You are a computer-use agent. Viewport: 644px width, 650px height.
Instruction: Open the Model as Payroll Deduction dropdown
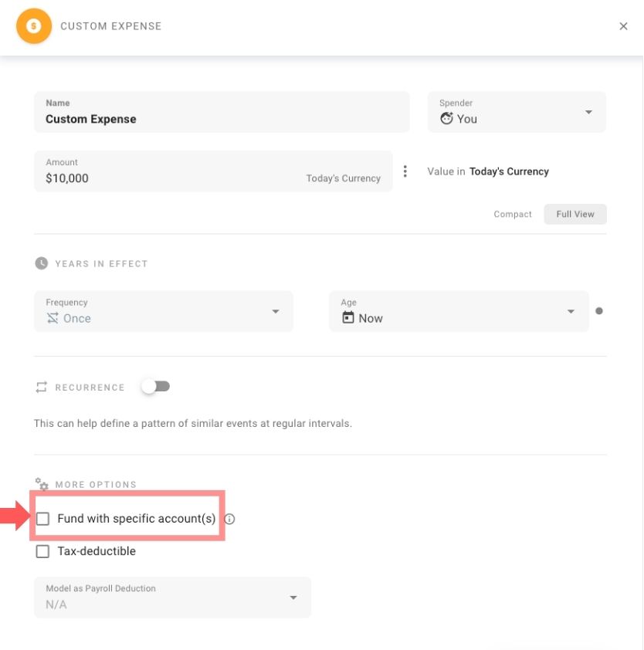[293, 597]
